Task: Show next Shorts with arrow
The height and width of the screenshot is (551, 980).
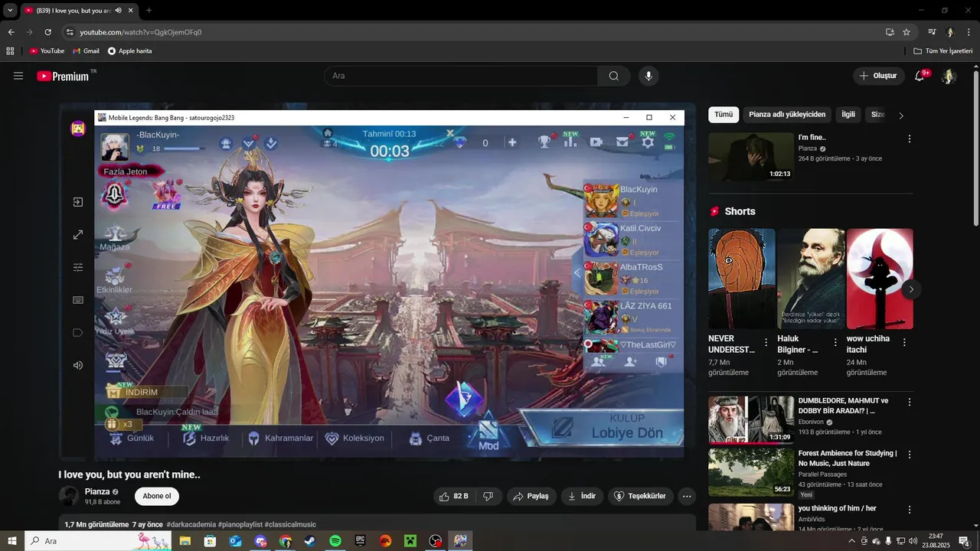Action: click(910, 289)
